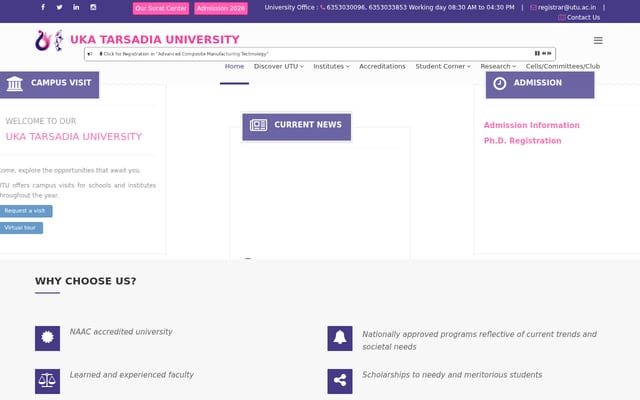Viewport: 640px width, 400px height.
Task: Click the share icon for scholarships
Action: [x=340, y=381]
